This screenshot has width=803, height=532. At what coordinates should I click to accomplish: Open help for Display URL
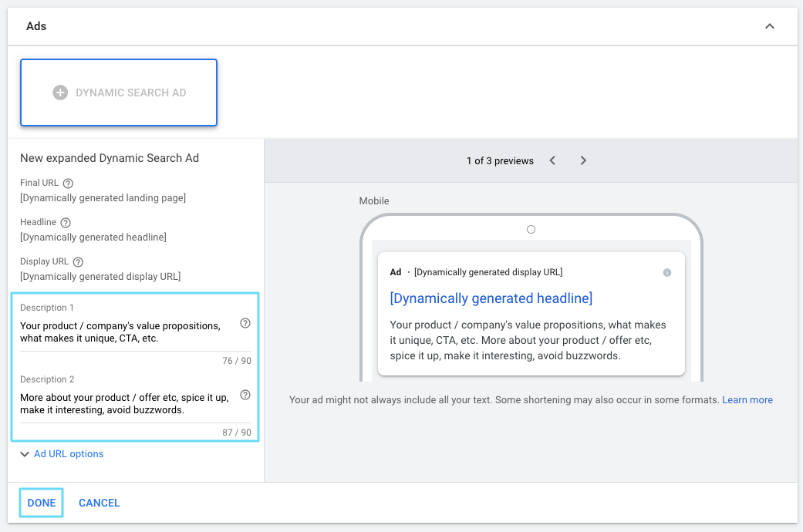pos(78,262)
